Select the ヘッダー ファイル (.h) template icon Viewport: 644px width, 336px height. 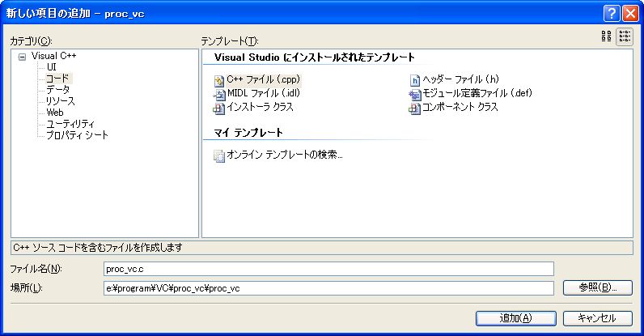[x=415, y=81]
